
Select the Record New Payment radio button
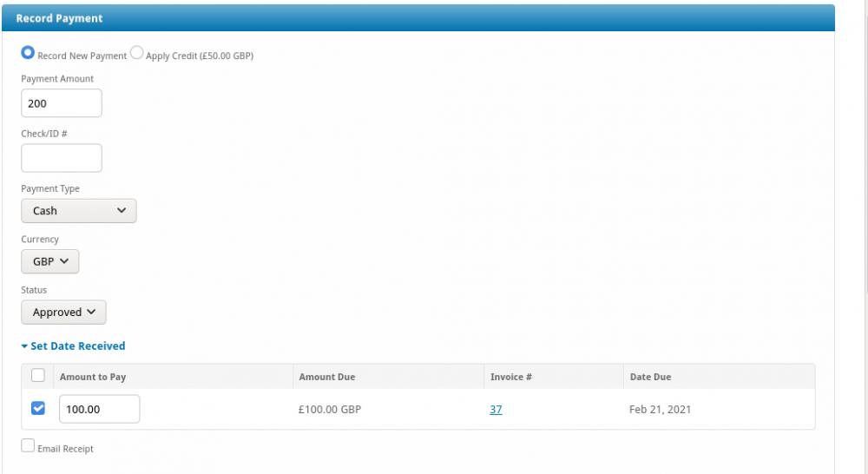pyautogui.click(x=28, y=53)
